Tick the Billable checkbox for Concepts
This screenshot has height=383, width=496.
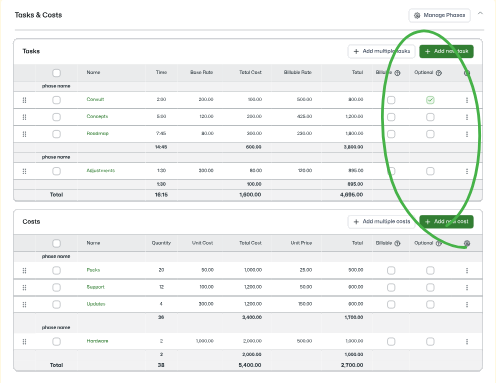(391, 117)
